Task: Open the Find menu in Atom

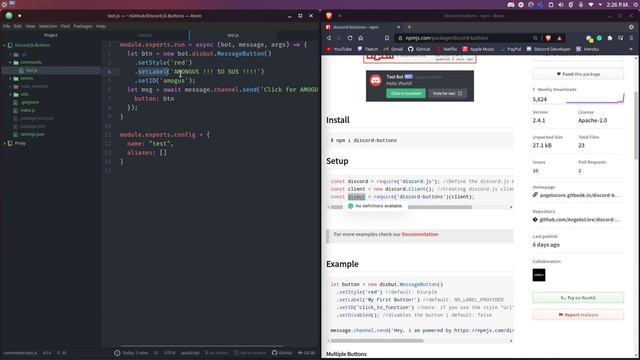Action: tap(65, 26)
